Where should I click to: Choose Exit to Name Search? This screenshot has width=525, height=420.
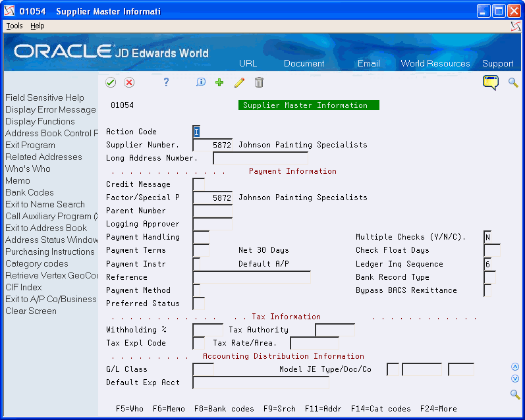pyautogui.click(x=45, y=204)
